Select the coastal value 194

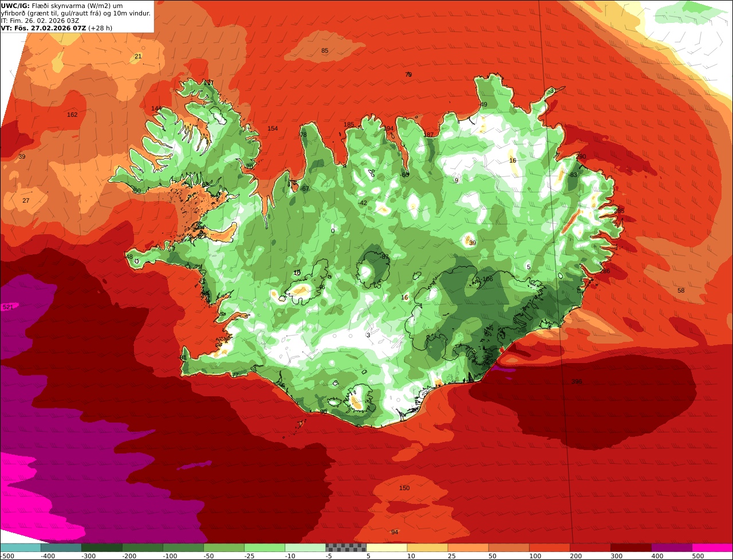pos(389,128)
